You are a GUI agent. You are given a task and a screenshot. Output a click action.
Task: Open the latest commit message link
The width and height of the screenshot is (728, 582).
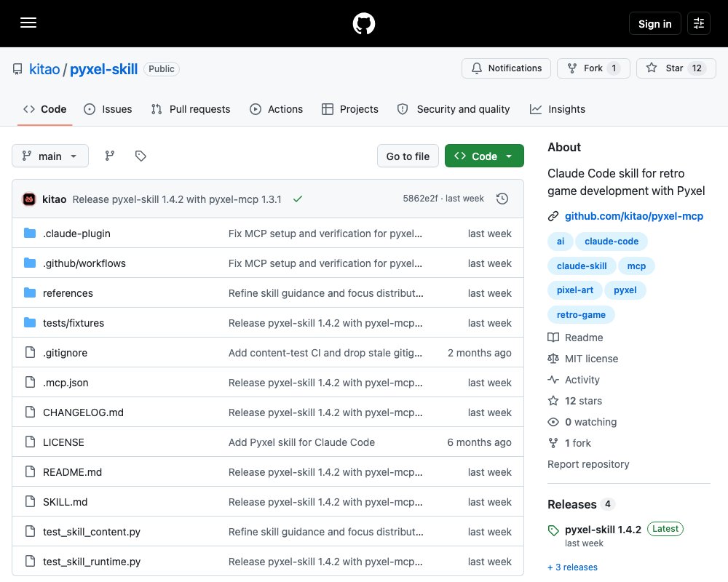pyautogui.click(x=177, y=199)
